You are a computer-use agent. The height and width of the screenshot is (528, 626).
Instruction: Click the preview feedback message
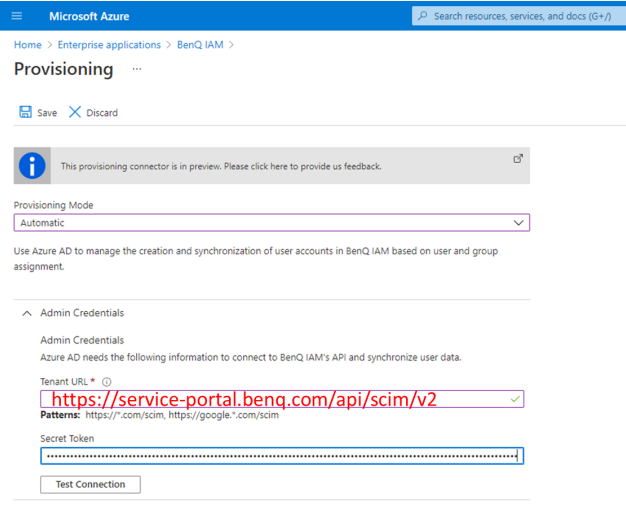pyautogui.click(x=221, y=166)
